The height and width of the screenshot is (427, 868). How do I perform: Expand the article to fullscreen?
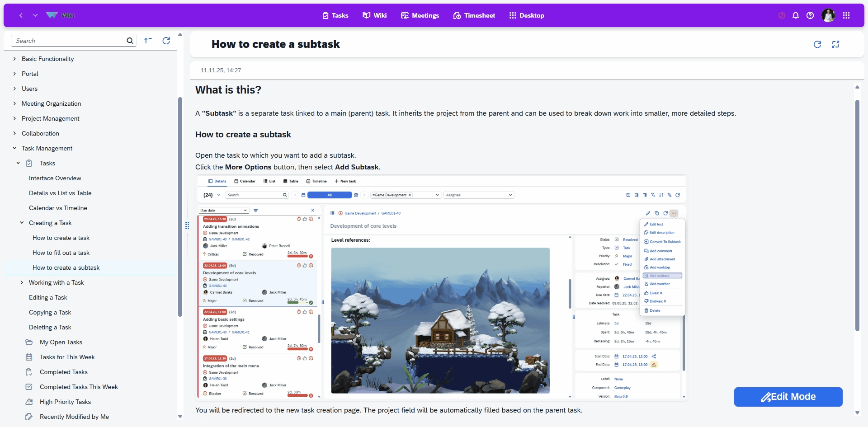coord(835,44)
